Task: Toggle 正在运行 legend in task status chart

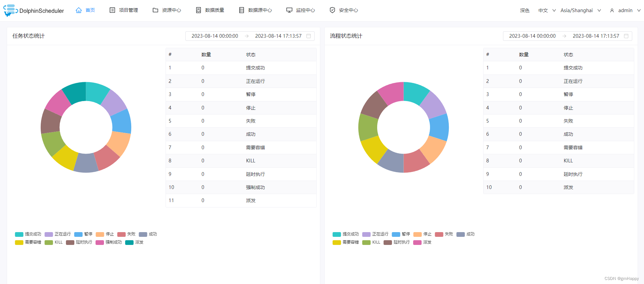Action: tap(58, 234)
